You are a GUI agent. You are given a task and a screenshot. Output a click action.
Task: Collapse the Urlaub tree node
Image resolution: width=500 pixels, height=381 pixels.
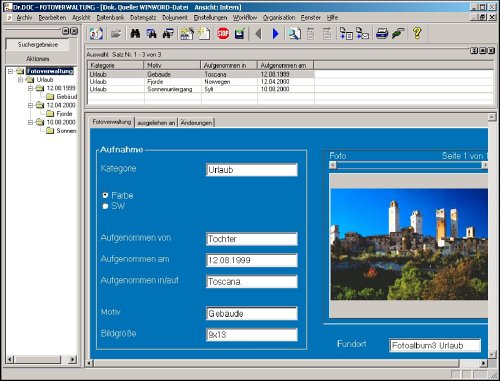pos(20,80)
